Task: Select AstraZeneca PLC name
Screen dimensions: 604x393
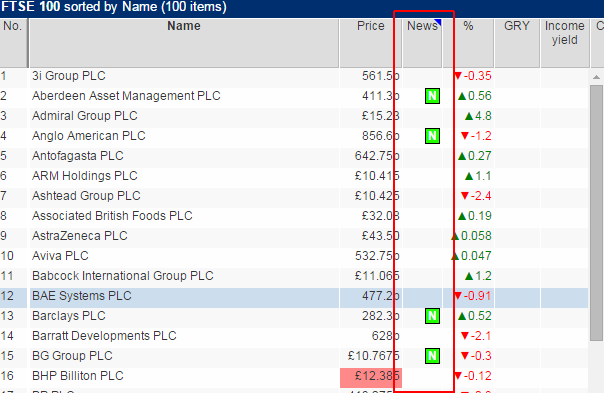Action: coord(80,236)
